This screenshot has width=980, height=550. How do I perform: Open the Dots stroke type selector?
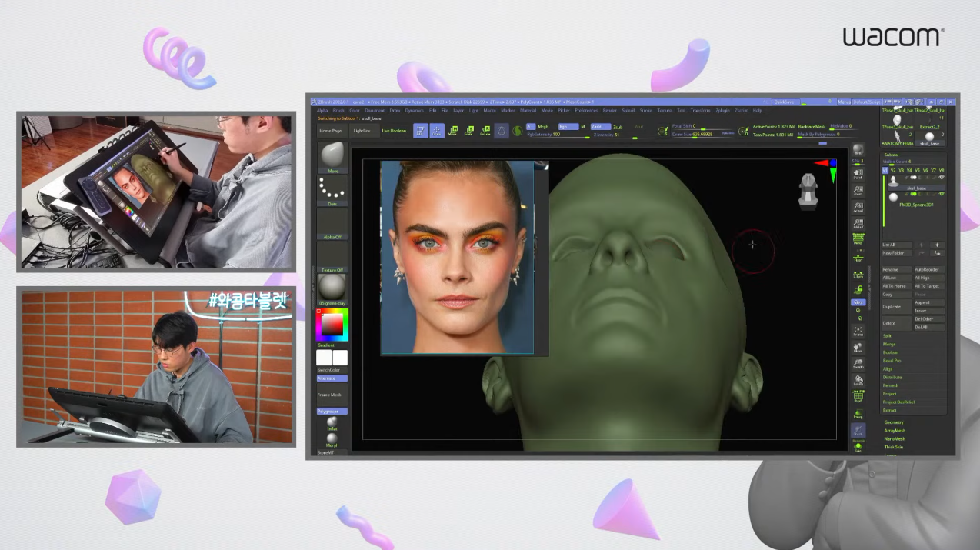tap(332, 190)
